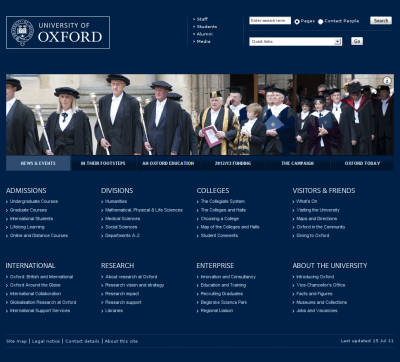Open the Students link

point(207,26)
